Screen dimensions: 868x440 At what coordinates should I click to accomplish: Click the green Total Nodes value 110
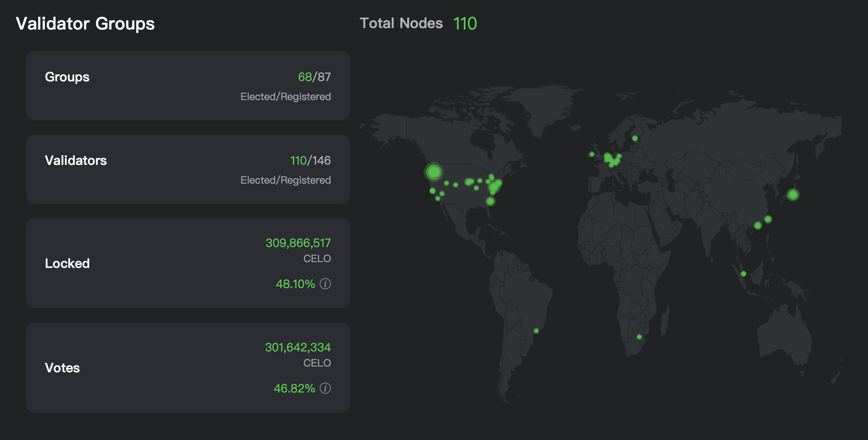pos(464,23)
